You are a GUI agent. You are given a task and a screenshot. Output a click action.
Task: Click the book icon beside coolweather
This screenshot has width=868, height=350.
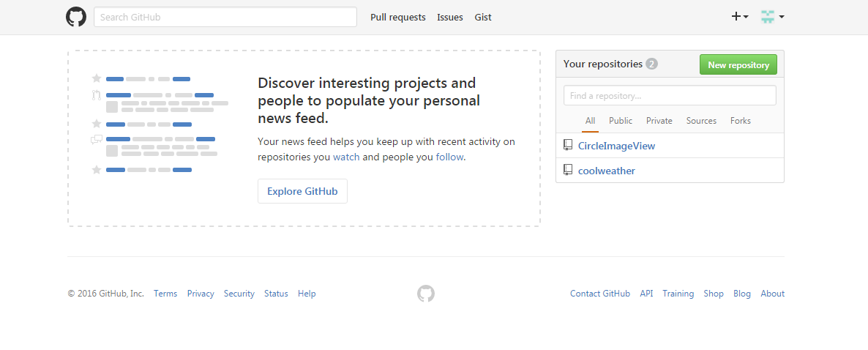pos(568,170)
